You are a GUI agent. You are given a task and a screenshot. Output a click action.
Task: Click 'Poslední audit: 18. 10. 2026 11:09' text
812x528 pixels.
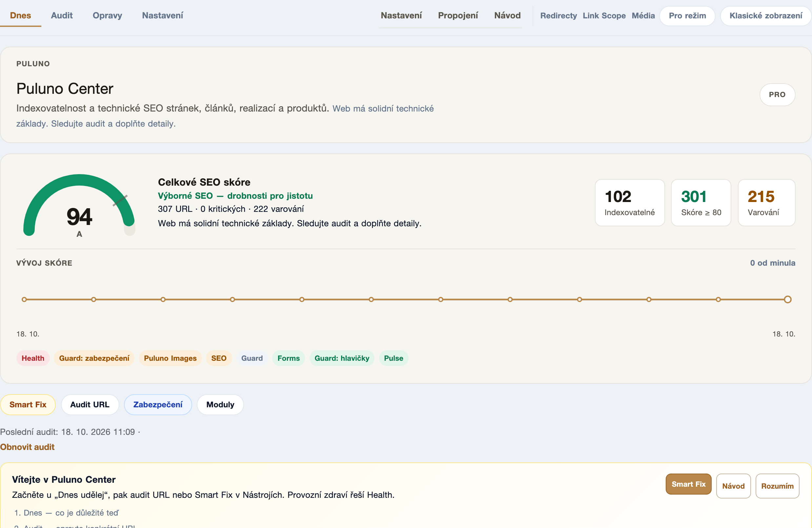point(68,432)
